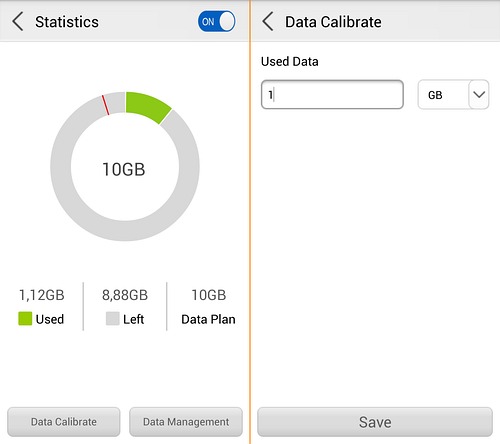500x444 pixels.
Task: Tap the red marker line on the ring
Action: (105, 105)
